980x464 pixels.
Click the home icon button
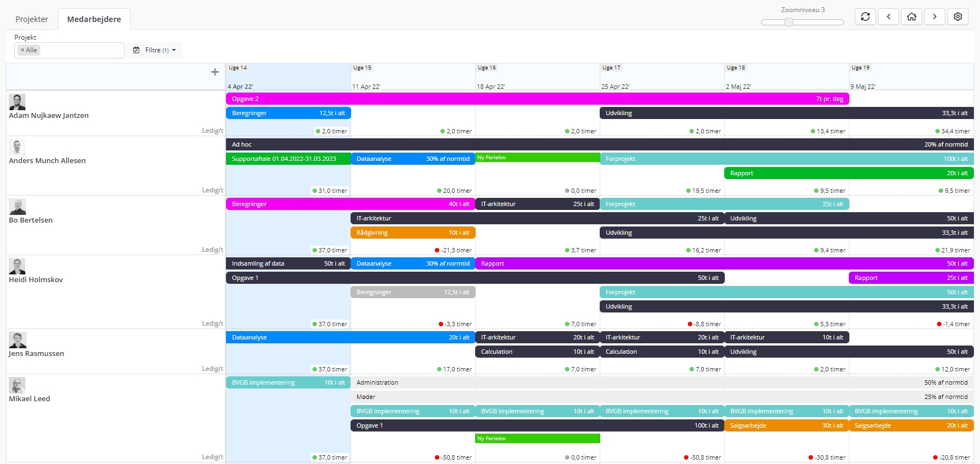[x=912, y=17]
